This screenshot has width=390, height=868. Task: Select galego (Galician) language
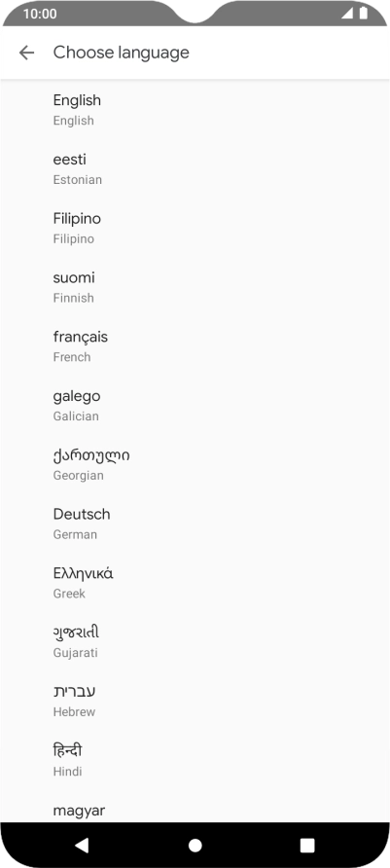(x=195, y=406)
